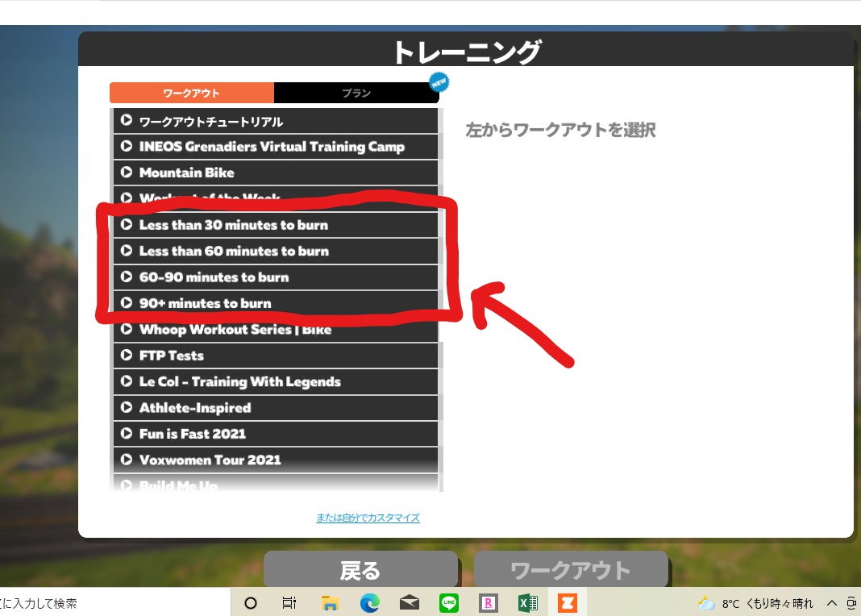Open Windows Cortana circle icon
Screen dimensions: 861x616
(x=251, y=603)
